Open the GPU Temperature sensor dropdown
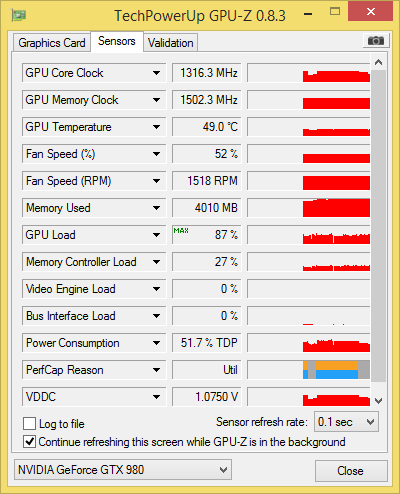The width and height of the screenshot is (400, 494). [156, 127]
